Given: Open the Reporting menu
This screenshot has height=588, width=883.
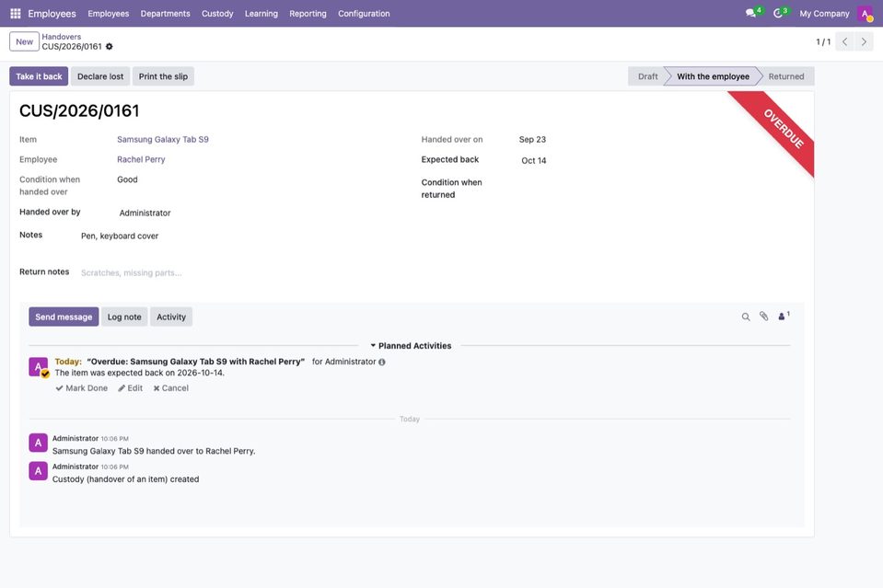Looking at the screenshot, I should click(x=308, y=14).
